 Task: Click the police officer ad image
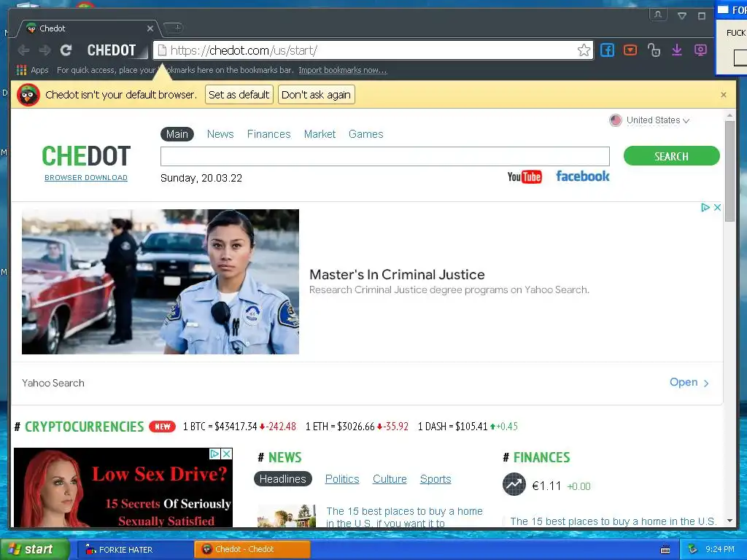point(160,282)
